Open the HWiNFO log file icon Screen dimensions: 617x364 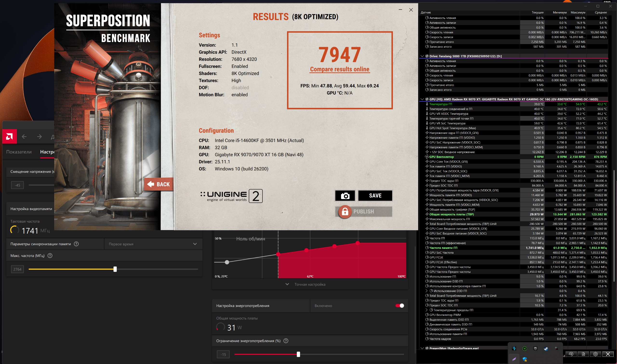[583, 354]
